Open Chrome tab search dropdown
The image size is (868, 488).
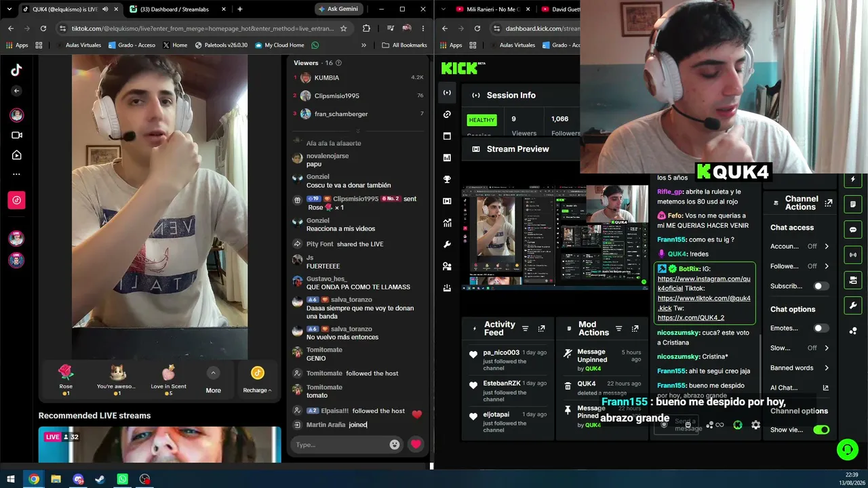pyautogui.click(x=9, y=9)
